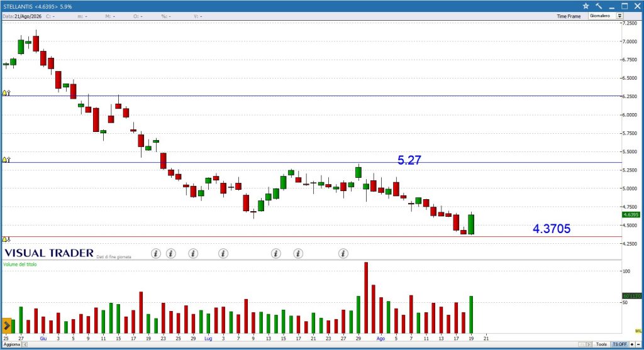Click alert bell on the red 4.35 line

[x=6, y=239]
